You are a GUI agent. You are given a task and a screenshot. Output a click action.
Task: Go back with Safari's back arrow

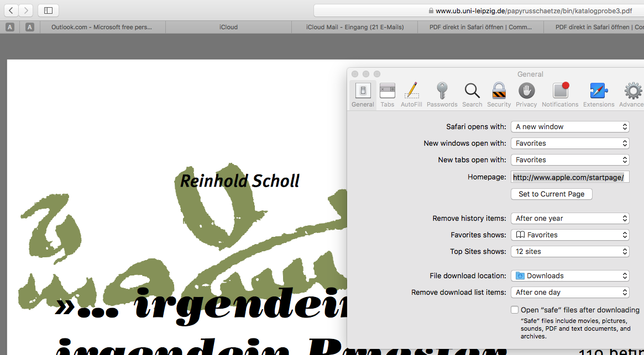coord(11,10)
